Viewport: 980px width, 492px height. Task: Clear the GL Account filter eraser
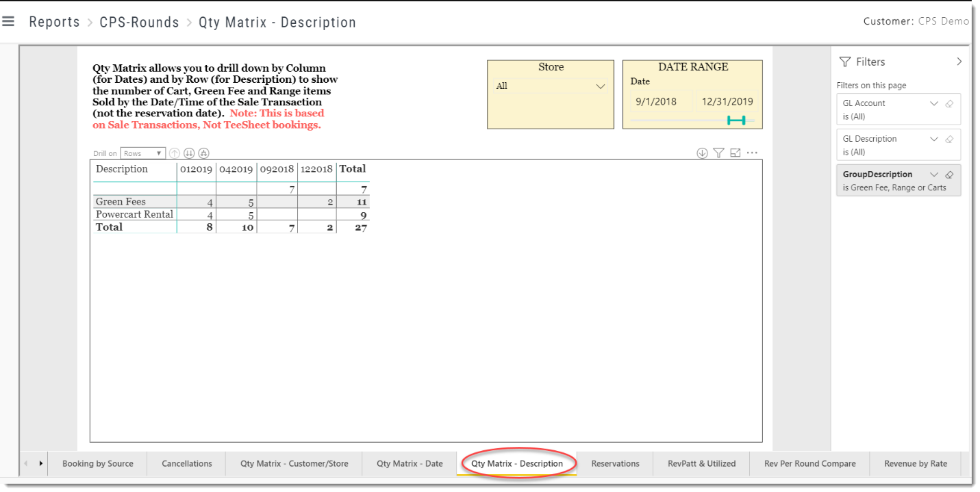949,103
